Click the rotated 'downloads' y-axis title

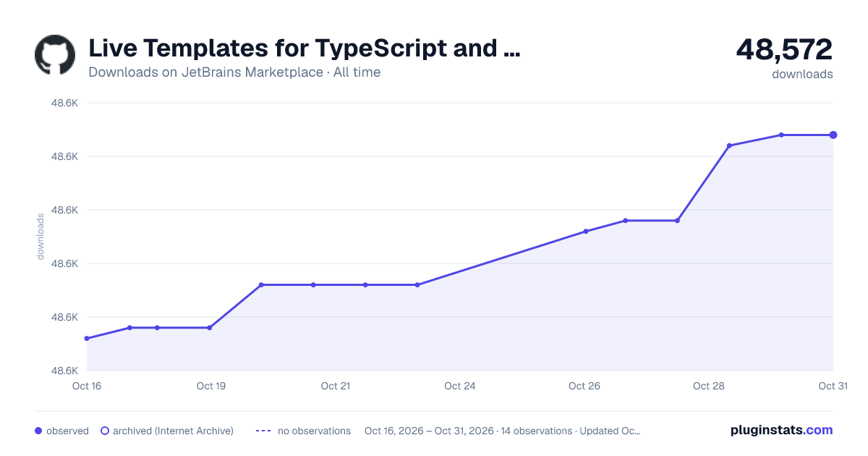pyautogui.click(x=41, y=237)
